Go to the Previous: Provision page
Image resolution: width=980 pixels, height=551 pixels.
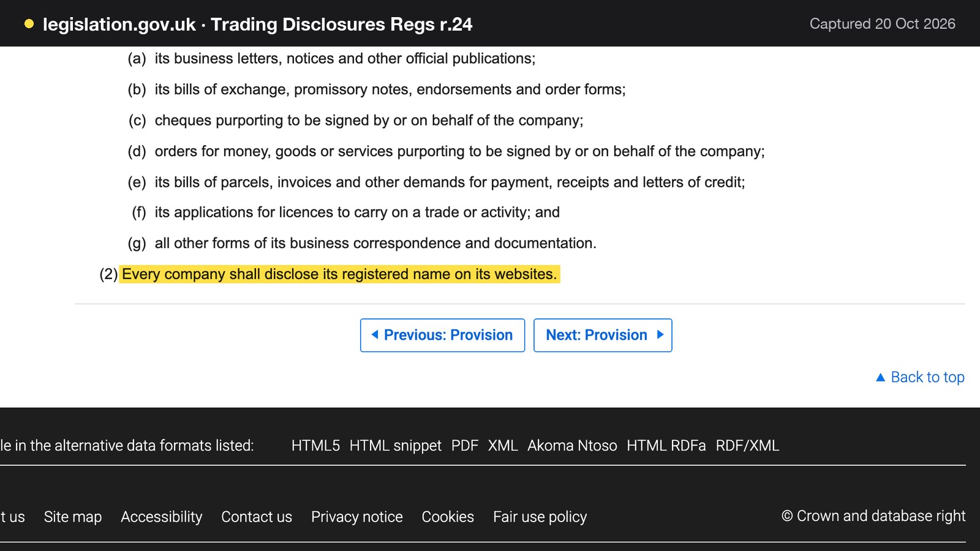[x=442, y=335]
